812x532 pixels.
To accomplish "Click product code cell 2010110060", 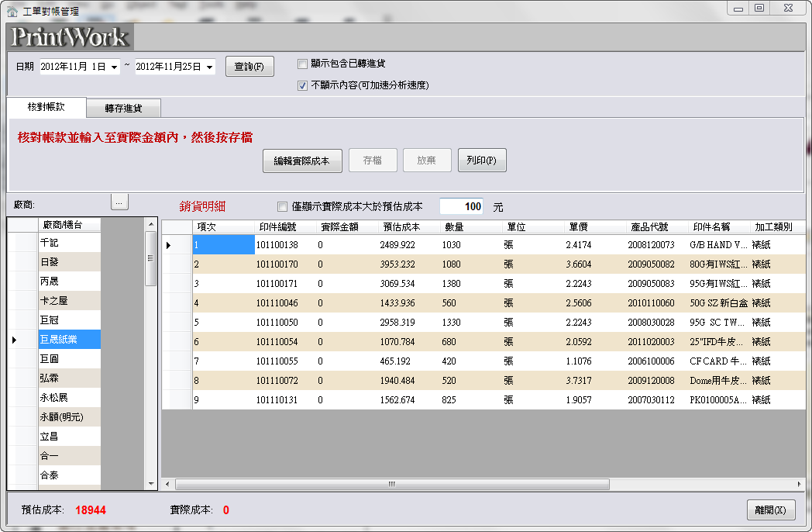I will click(656, 303).
